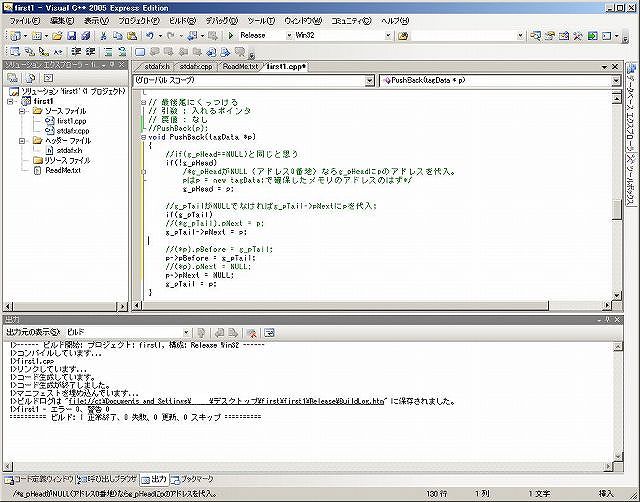This screenshot has width=640, height=502.
Task: Click the code editor horizontal scrollbar
Action: [x=345, y=305]
